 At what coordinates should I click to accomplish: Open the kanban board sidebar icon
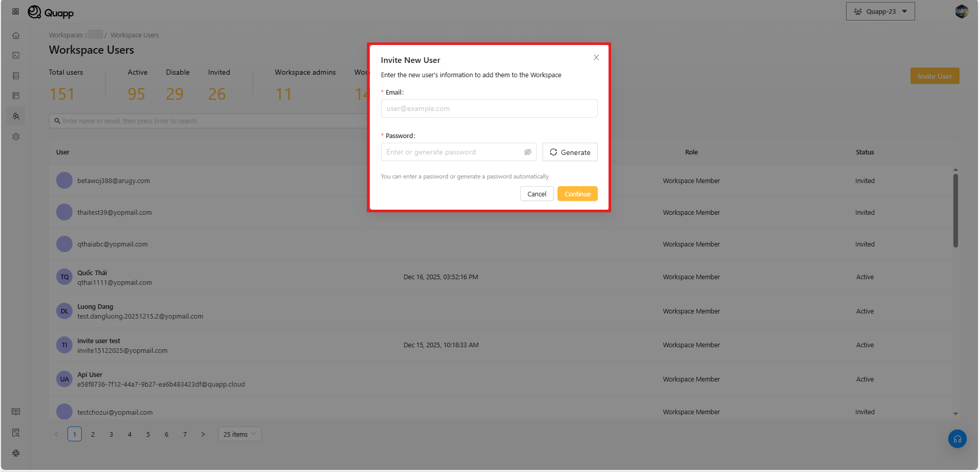[16, 96]
